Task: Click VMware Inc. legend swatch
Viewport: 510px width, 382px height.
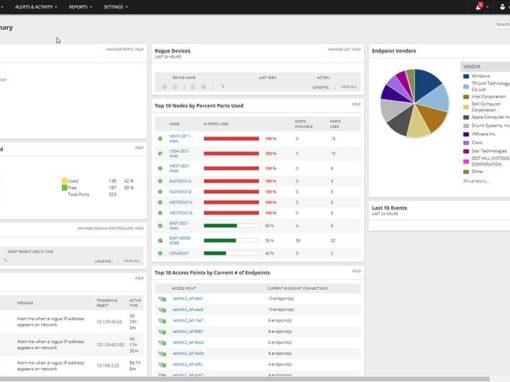Action: tap(466, 134)
